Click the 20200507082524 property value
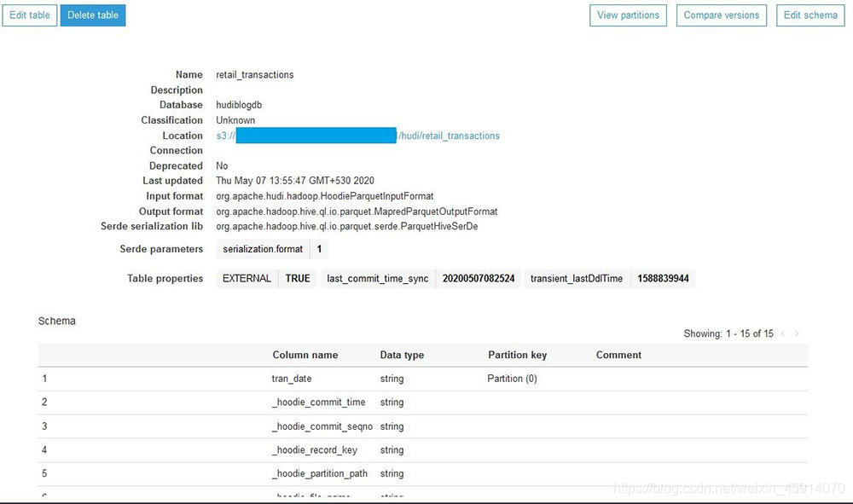The image size is (853, 504). click(x=479, y=278)
